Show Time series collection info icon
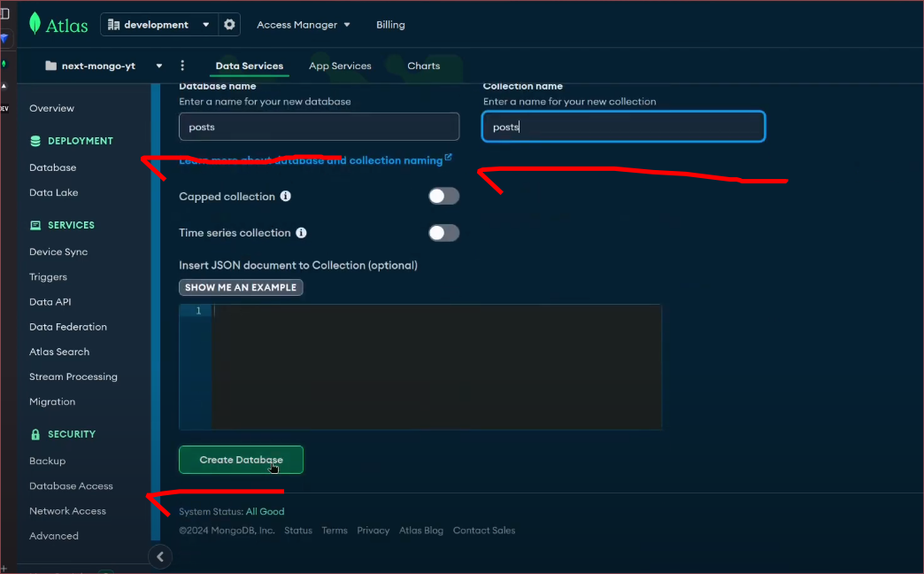 point(301,232)
